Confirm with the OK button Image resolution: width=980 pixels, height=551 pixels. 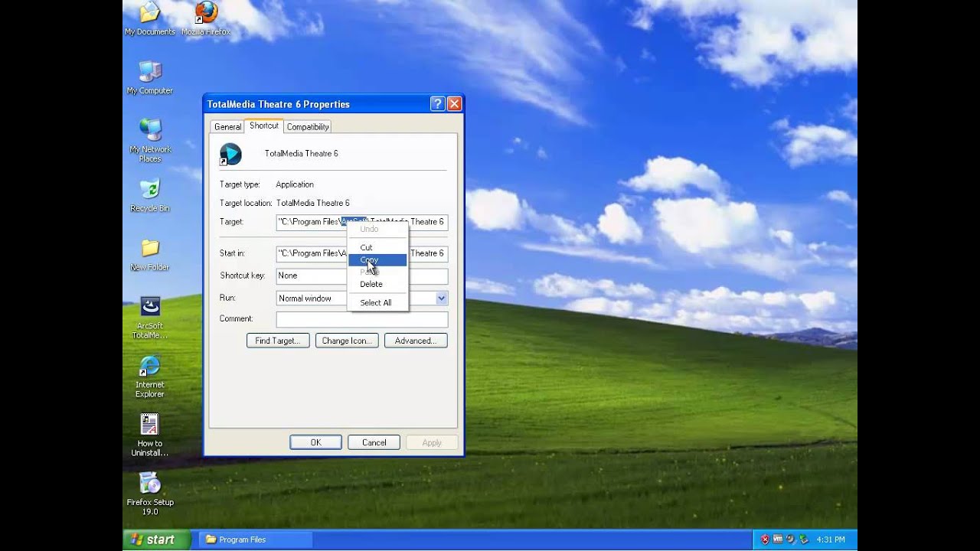[x=315, y=442]
